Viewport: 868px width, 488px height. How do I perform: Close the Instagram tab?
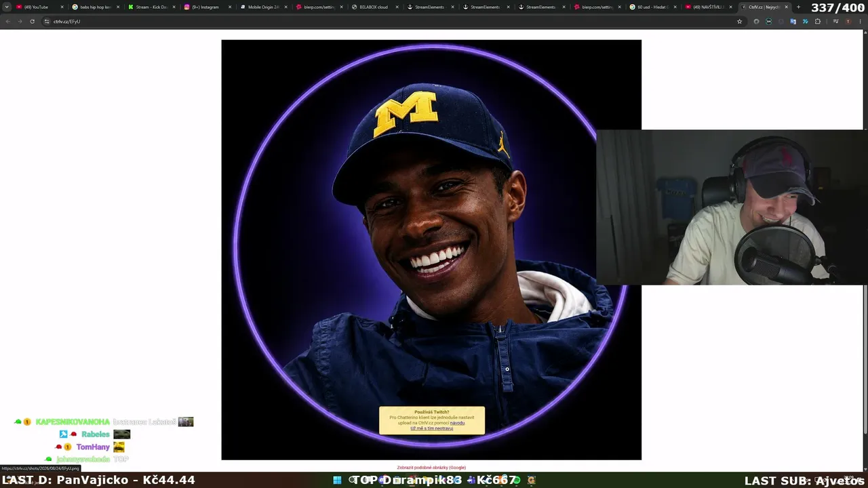click(230, 7)
